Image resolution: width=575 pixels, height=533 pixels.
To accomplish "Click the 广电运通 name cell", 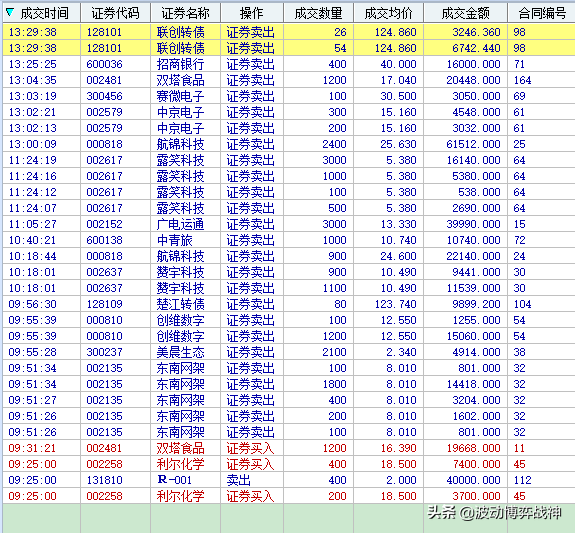I will (180, 224).
